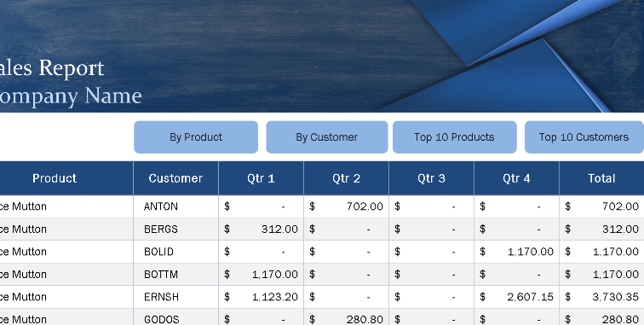Viewport: 644px width, 325px height.
Task: Select the Product column header
Action: pyautogui.click(x=66, y=178)
